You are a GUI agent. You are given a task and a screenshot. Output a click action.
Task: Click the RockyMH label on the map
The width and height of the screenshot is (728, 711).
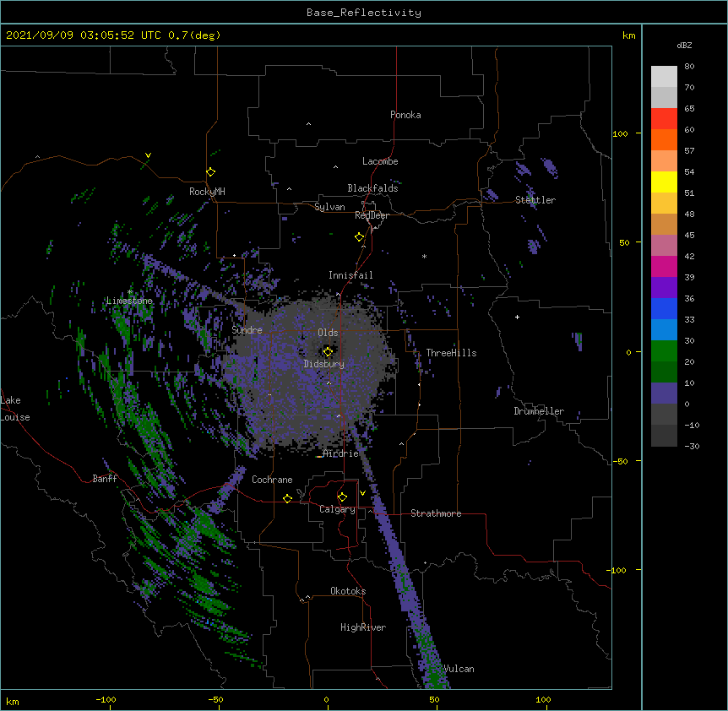207,192
